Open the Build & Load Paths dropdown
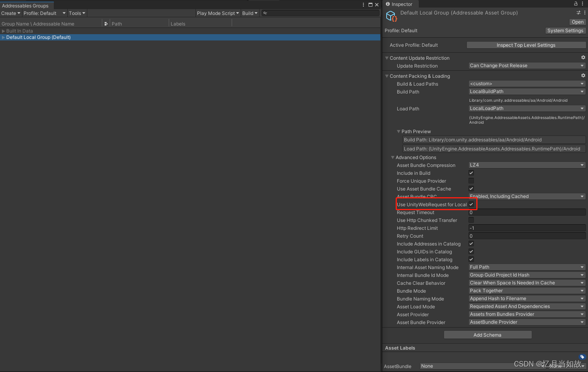 pyautogui.click(x=527, y=84)
